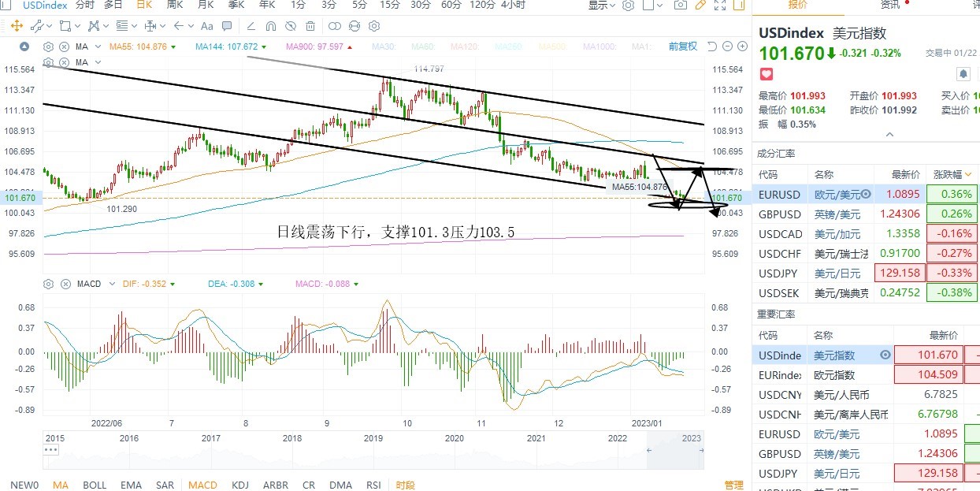Set price alert bell icon
The image size is (980, 491).
[963, 74]
